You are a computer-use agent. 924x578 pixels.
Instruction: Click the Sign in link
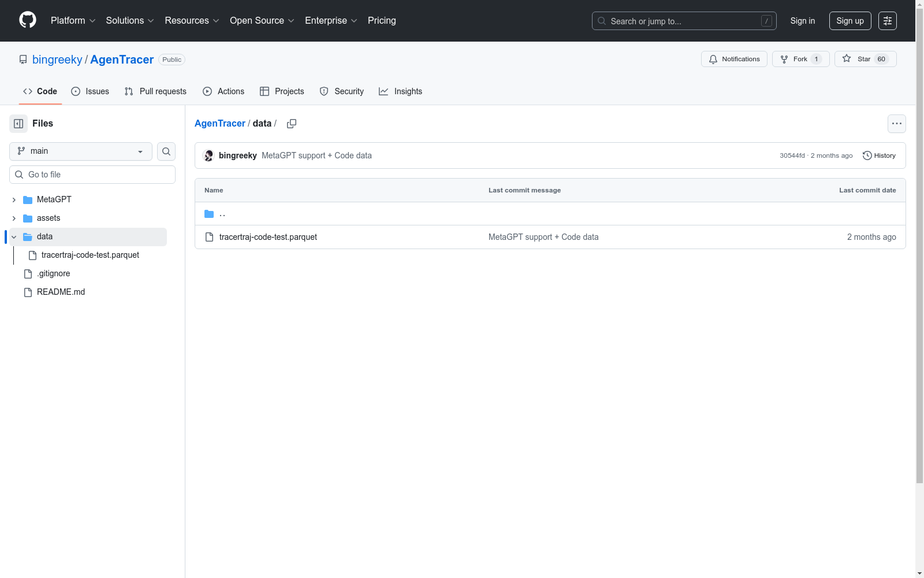tap(803, 21)
